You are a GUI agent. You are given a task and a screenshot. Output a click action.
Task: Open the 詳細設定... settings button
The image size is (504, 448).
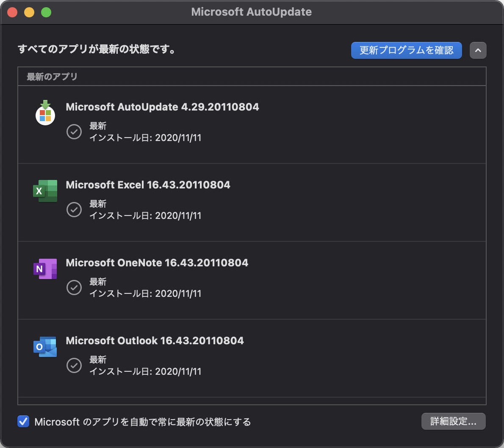453,421
